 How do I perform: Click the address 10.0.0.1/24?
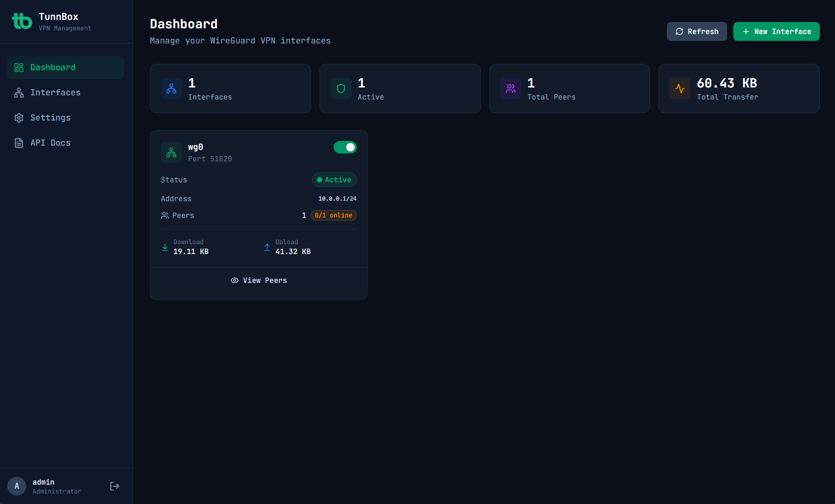337,199
